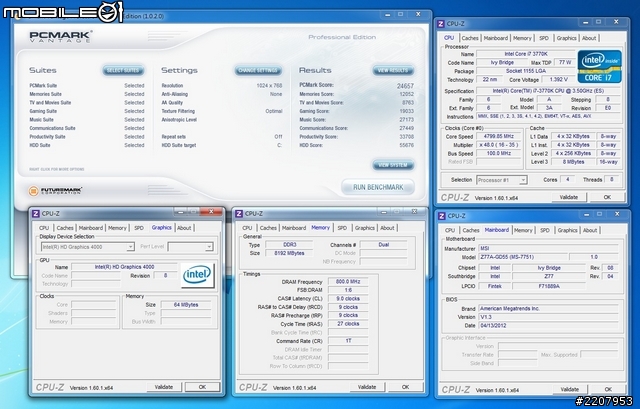Click the CPU-Z title icon of the Memory window
640x409 pixels.
click(239, 213)
